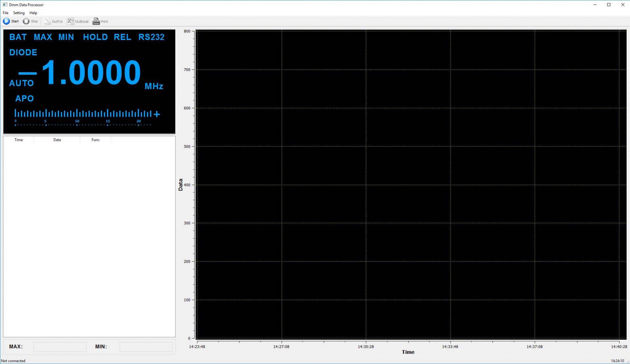Click the HOLD indicator on display

[x=95, y=37]
